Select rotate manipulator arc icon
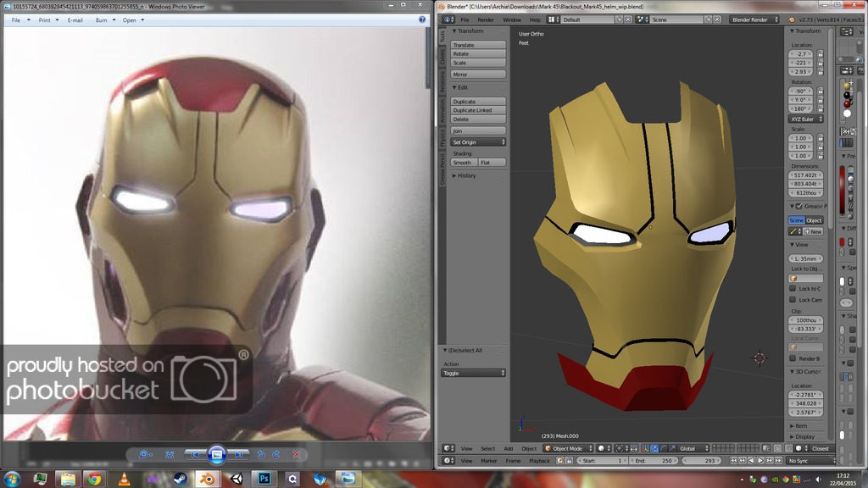Viewport: 868px width, 488px height. pos(663,448)
